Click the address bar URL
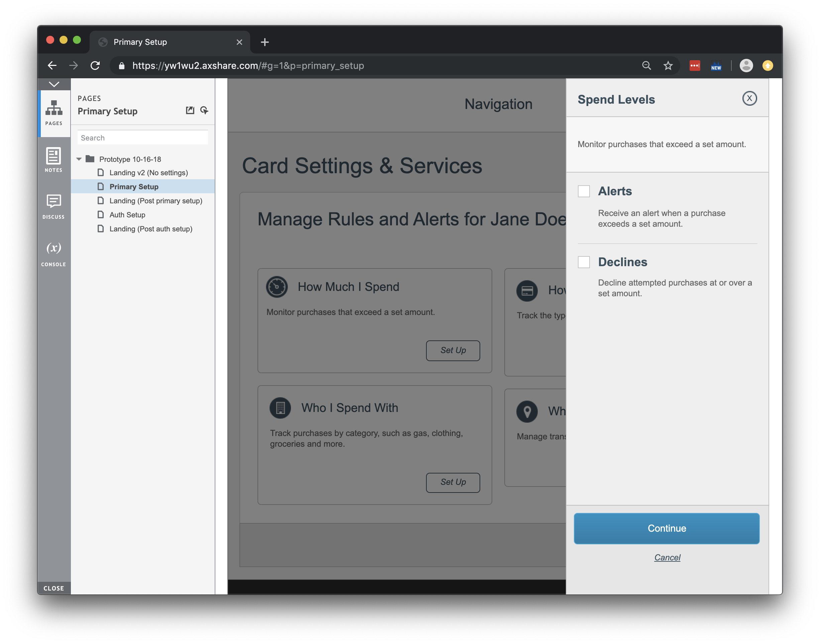Screen dimensions: 820x644 248,66
